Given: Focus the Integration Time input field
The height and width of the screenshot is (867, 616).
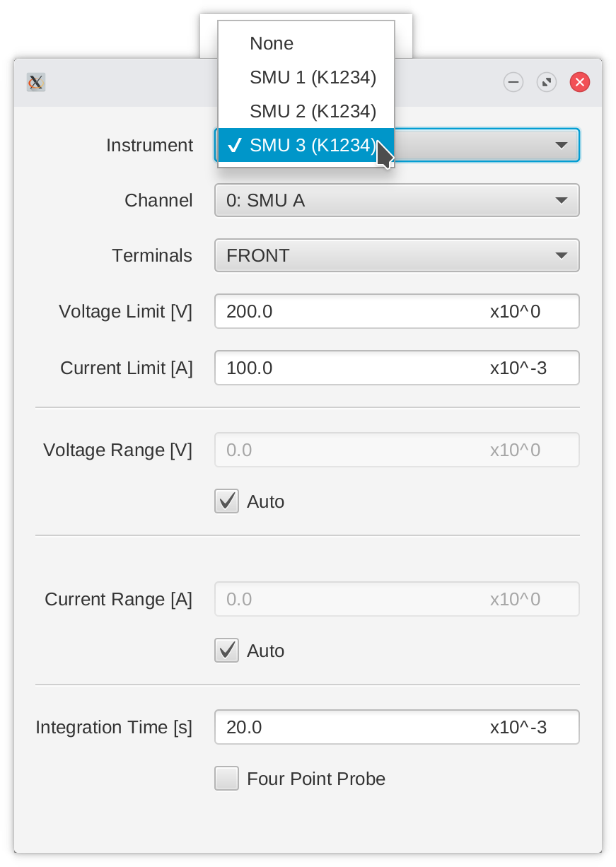Looking at the screenshot, I should coord(347,727).
